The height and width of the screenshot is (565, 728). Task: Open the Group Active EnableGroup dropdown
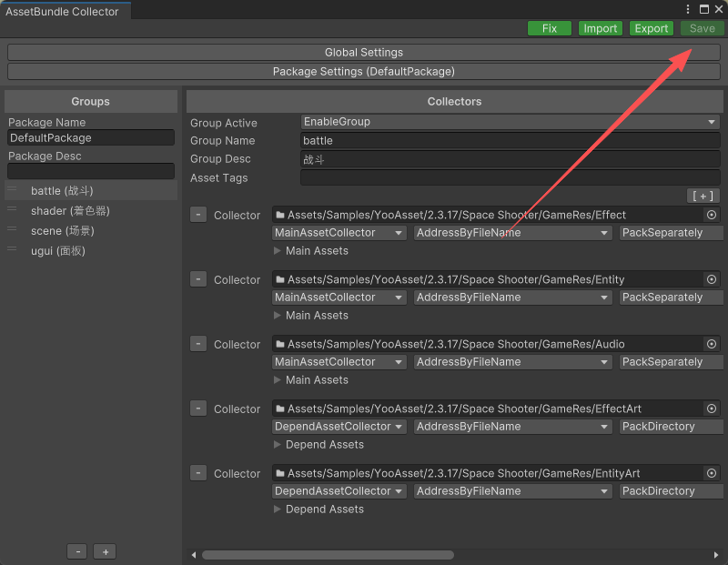point(511,122)
